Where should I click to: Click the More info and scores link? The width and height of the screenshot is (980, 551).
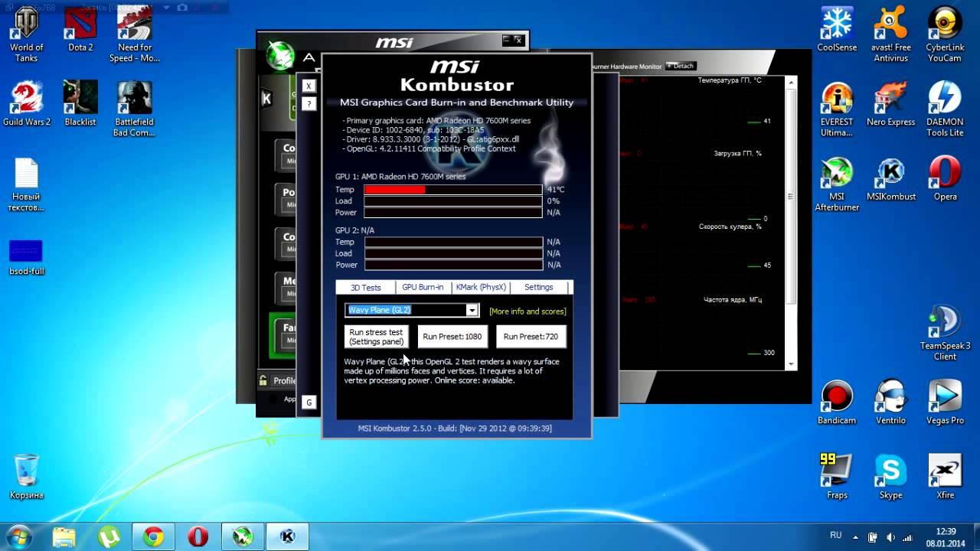coord(528,311)
